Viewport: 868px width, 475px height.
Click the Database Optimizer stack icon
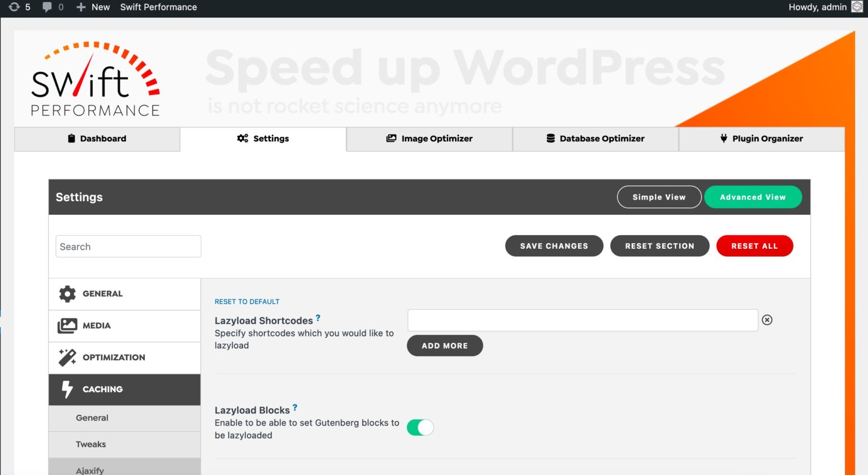point(550,138)
